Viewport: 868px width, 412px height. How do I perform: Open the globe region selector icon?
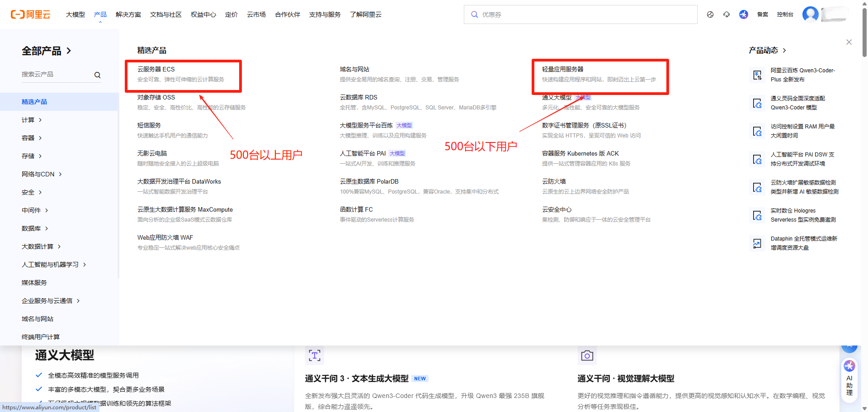710,14
